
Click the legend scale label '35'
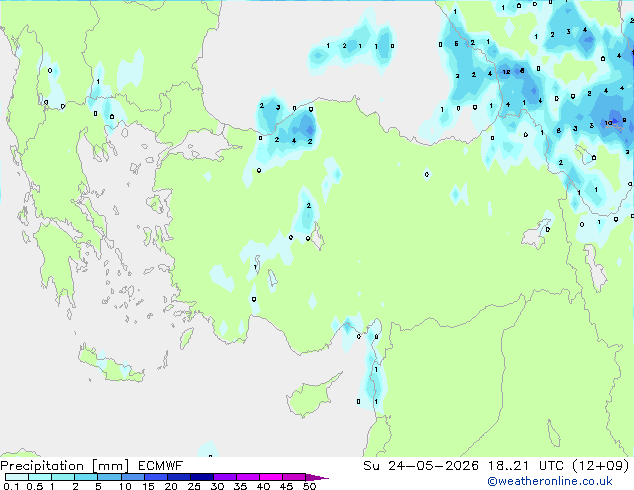pyautogui.click(x=240, y=486)
